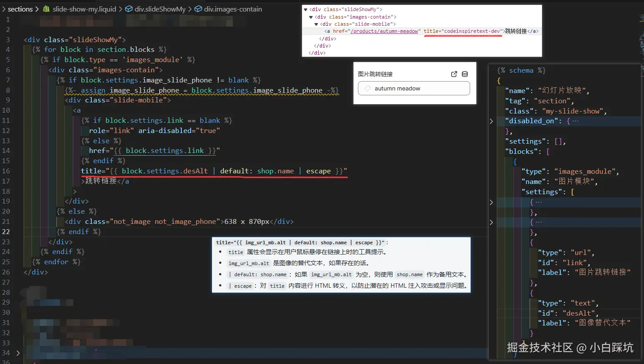Click the image_slide_phone != blank condition line

click(x=159, y=80)
